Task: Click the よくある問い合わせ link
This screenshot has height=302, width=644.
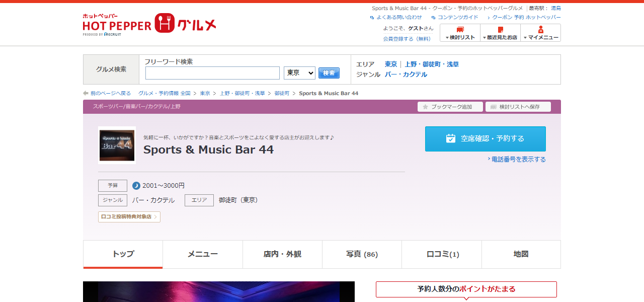Action: tap(399, 17)
